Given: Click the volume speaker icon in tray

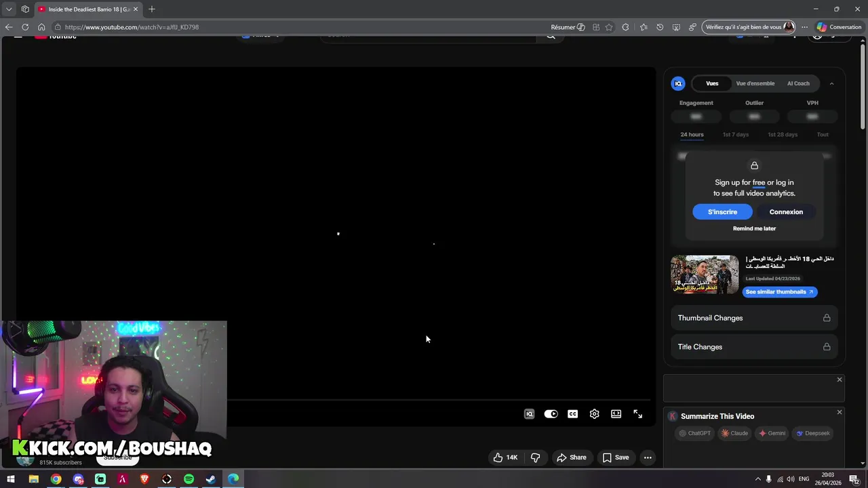Looking at the screenshot, I should (x=791, y=479).
